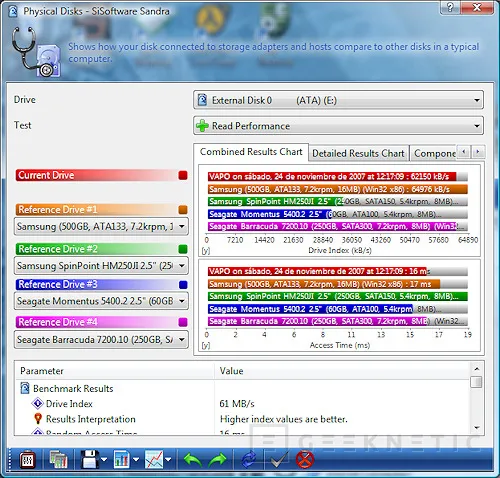Click the Parameter column header
500x478 pixels.
coord(114,371)
